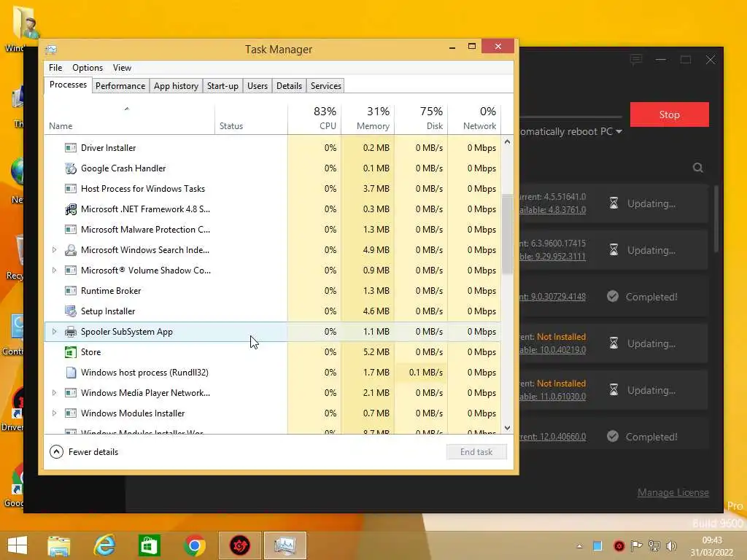Viewport: 747px width, 560px height.
Task: Click the process list scrollbar thumb
Action: (507, 234)
